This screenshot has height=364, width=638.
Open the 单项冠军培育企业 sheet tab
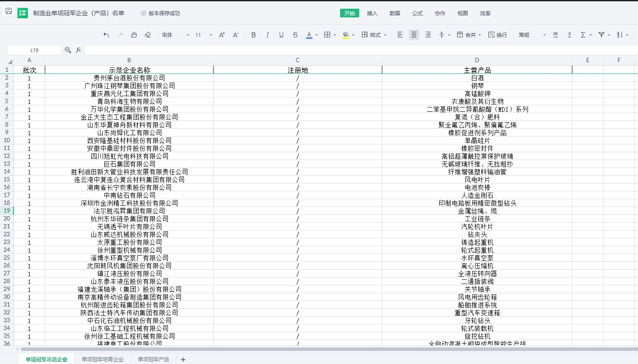pyautogui.click(x=103, y=359)
